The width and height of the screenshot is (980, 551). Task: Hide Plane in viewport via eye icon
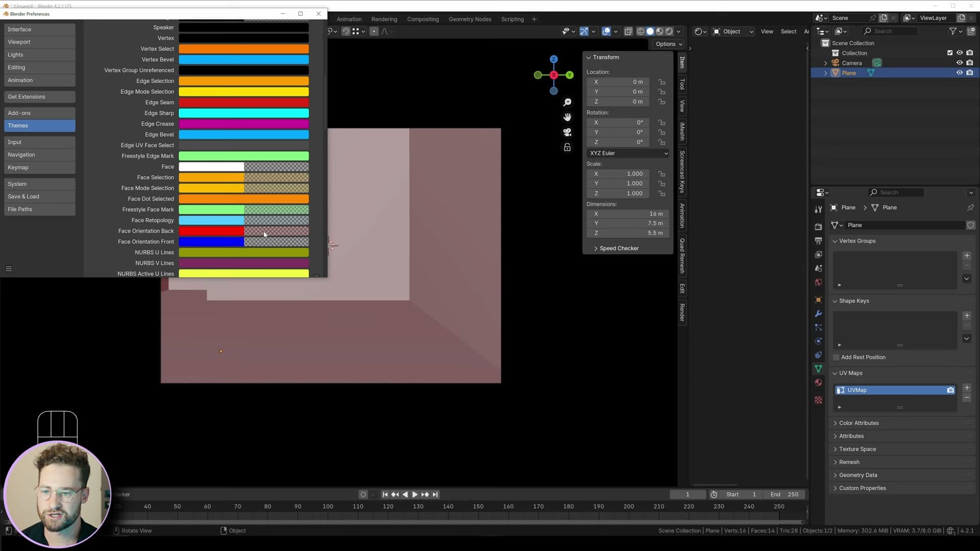click(x=960, y=73)
